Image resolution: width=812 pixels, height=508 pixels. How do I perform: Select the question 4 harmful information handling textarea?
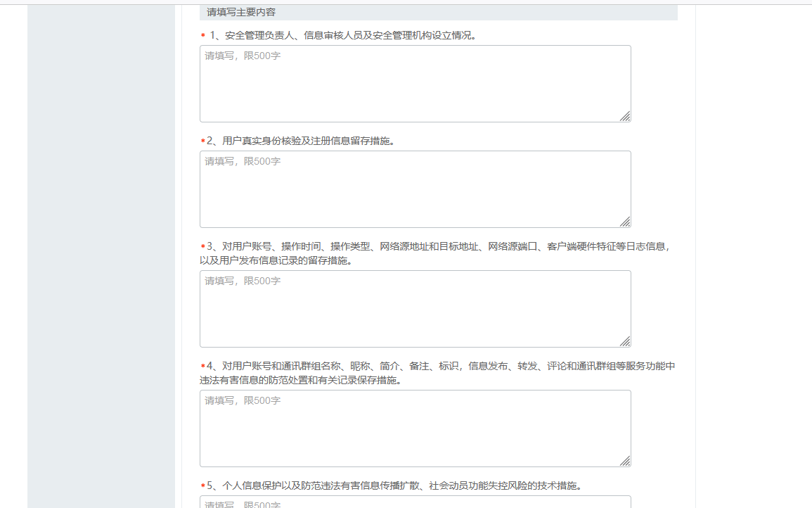(x=415, y=428)
